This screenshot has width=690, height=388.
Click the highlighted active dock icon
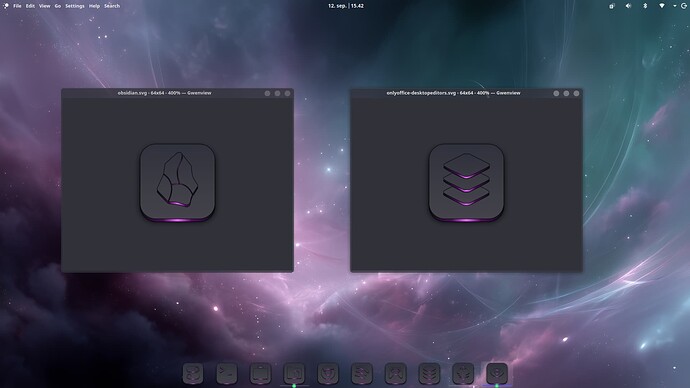pyautogui.click(x=497, y=373)
